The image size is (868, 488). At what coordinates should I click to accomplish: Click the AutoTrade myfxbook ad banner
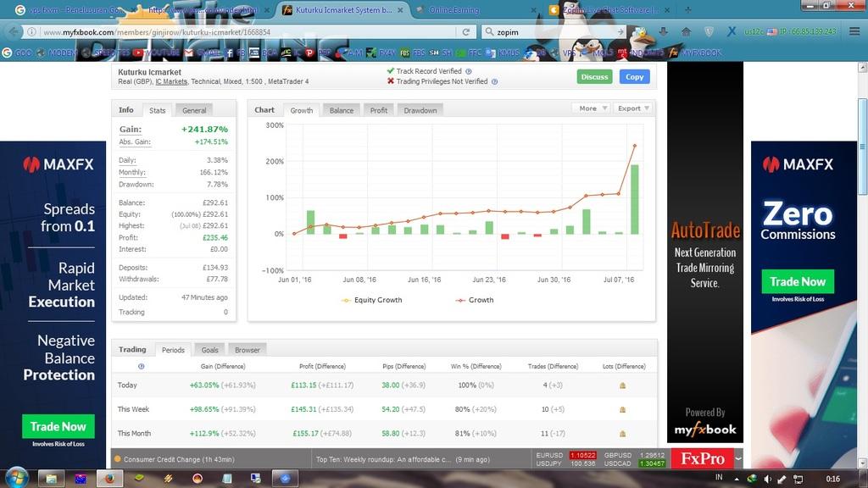point(705,252)
